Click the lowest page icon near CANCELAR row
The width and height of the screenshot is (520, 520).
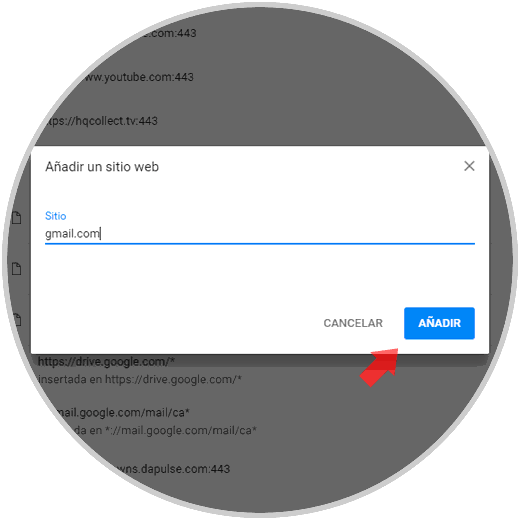pos(17,319)
